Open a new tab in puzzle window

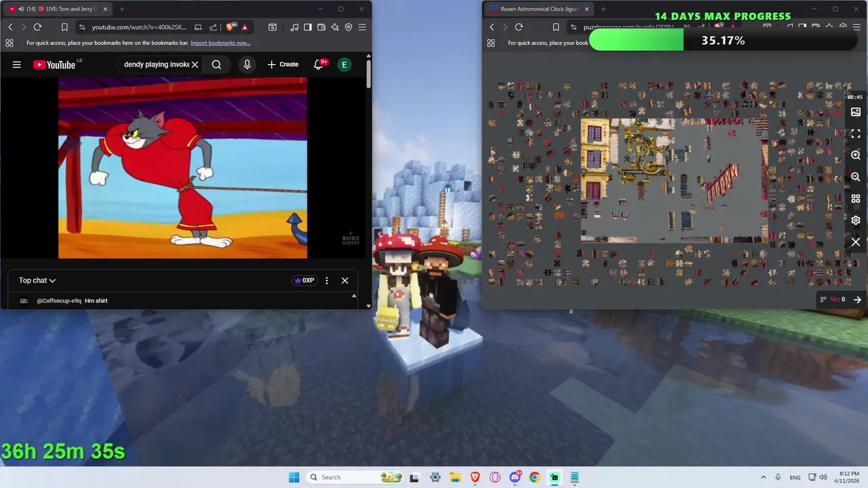pyautogui.click(x=604, y=9)
